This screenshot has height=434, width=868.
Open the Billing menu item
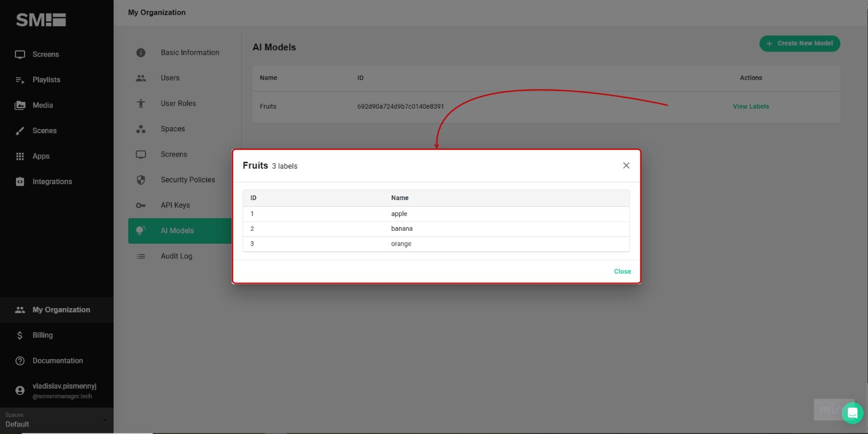[42, 335]
